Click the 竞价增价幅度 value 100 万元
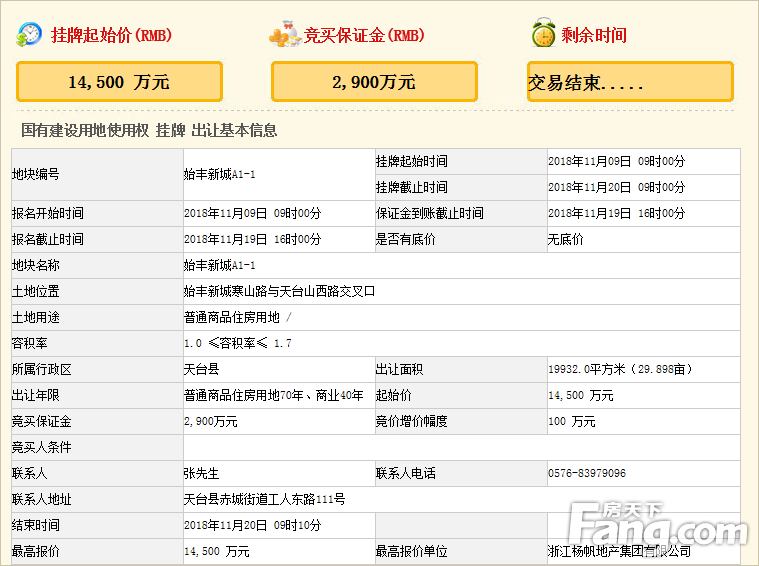The height and width of the screenshot is (566, 759). 571,421
